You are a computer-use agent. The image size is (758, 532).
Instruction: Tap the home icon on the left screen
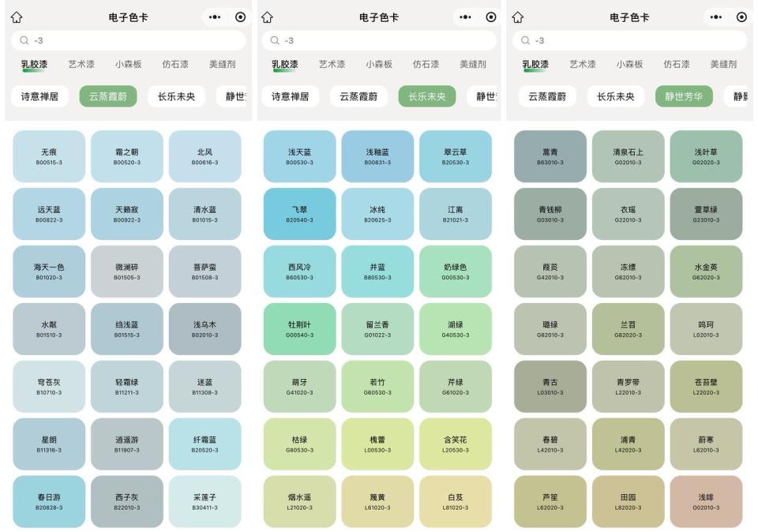pos(17,17)
